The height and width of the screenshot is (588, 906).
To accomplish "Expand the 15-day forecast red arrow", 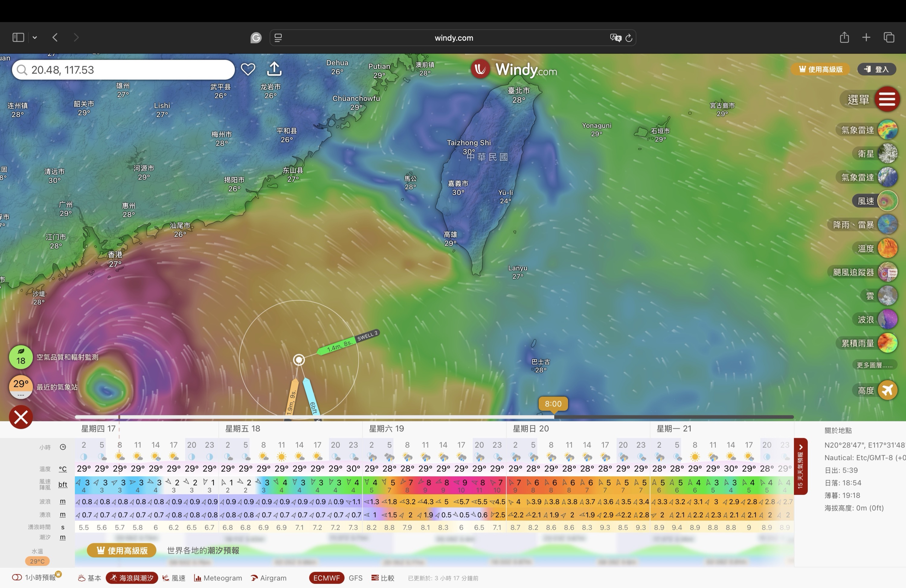I will click(x=801, y=448).
